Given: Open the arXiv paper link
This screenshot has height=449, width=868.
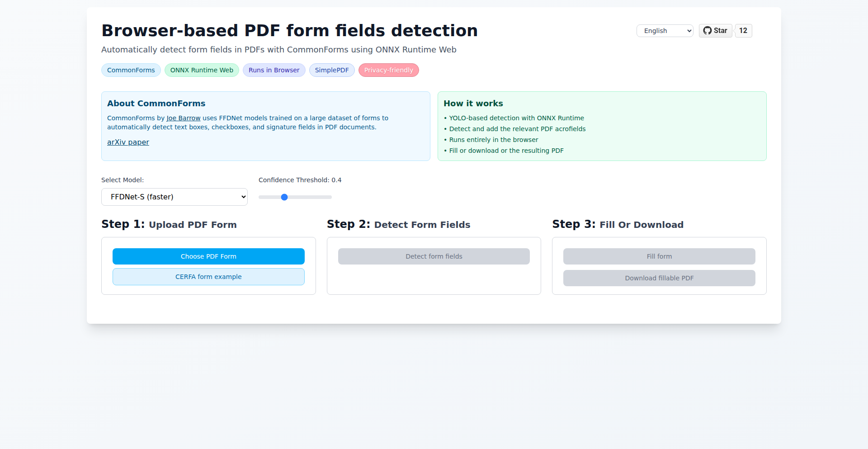Looking at the screenshot, I should pos(128,142).
